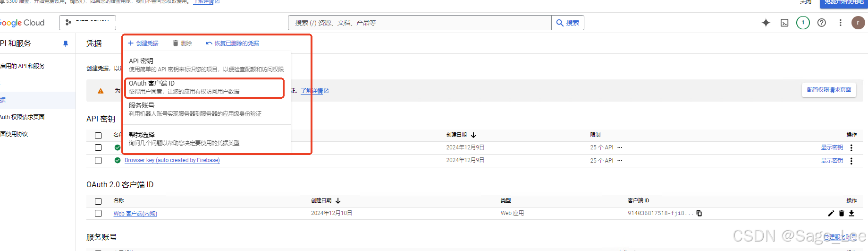
Task: Tick checkbox for Browser key row
Action: [98, 160]
